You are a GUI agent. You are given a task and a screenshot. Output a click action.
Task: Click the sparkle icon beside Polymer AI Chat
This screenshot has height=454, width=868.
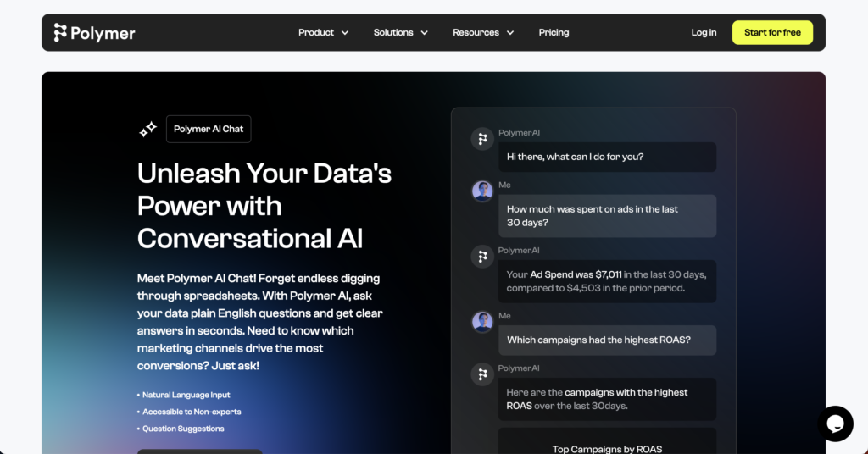tap(147, 129)
